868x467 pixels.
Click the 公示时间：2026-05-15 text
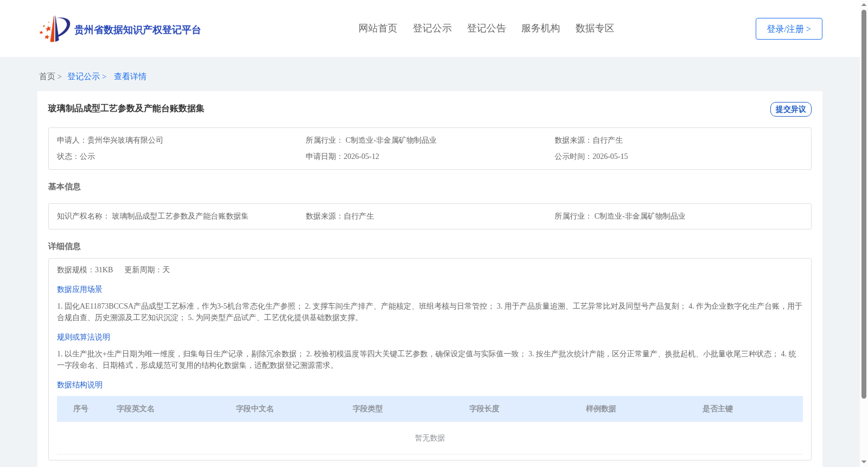tap(591, 157)
